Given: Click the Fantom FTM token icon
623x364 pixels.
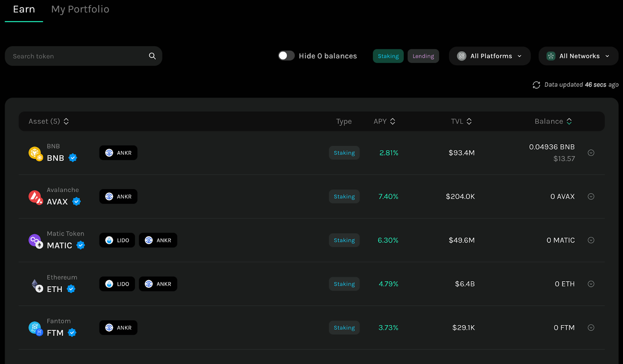Looking at the screenshot, I should click(35, 329).
